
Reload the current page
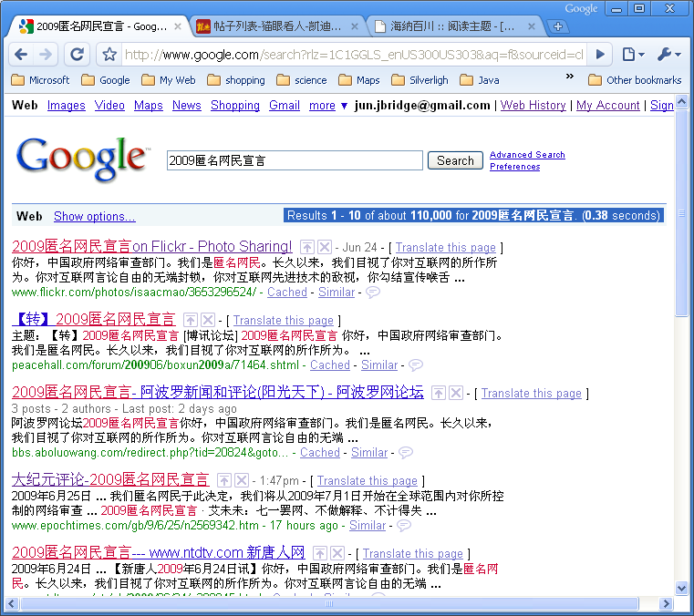click(x=77, y=55)
